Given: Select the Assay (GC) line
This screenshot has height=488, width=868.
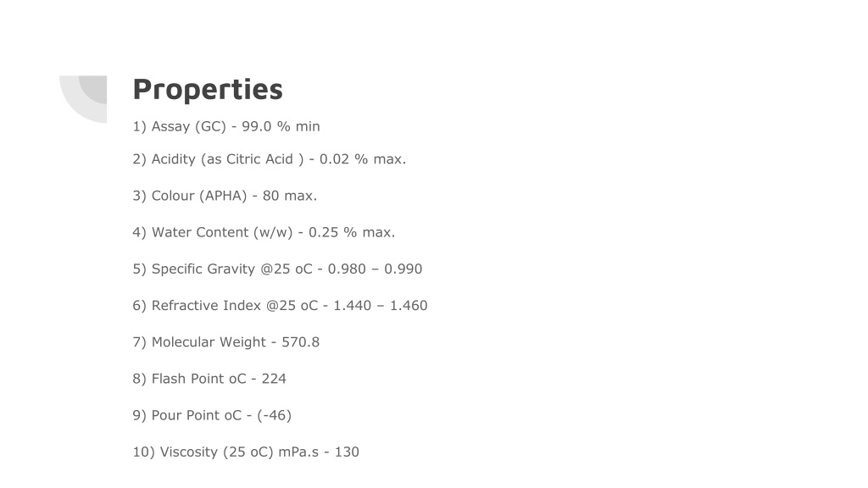Looking at the screenshot, I should pos(225,127).
